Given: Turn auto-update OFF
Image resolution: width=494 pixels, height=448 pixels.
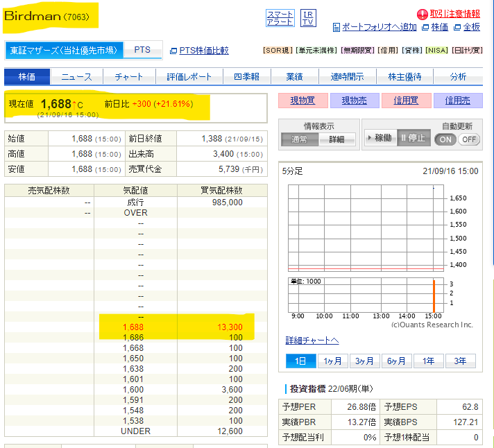Looking at the screenshot, I should tap(469, 139).
